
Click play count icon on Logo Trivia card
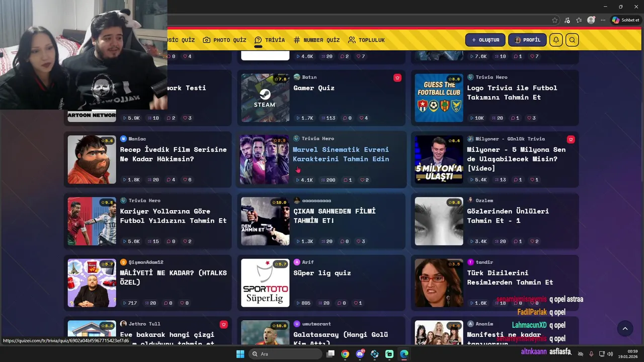click(471, 118)
